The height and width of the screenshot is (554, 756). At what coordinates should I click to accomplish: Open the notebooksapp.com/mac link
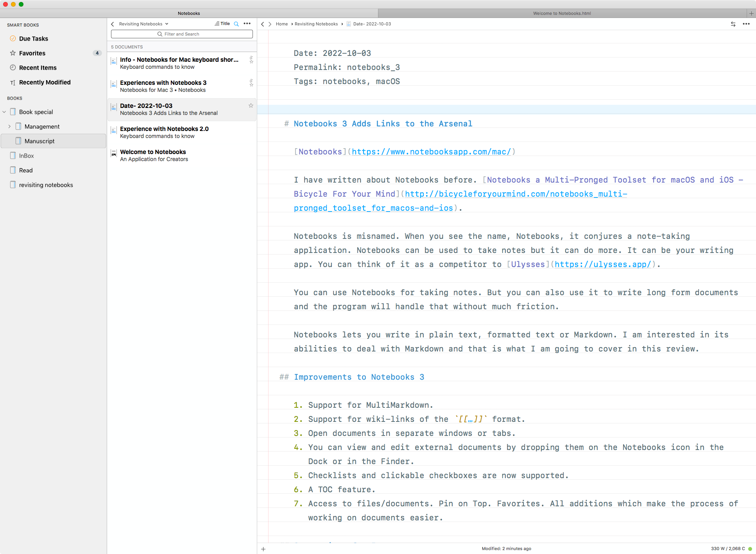[x=431, y=152]
